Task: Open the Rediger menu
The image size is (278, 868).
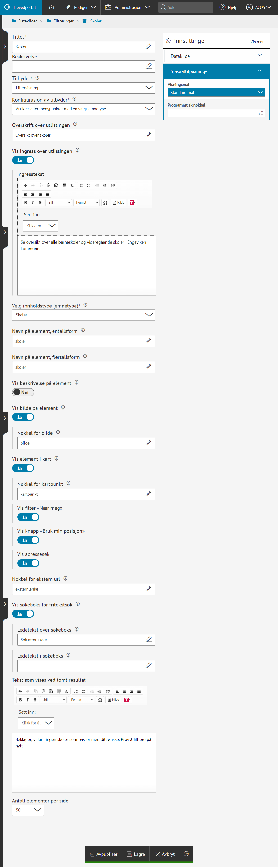Action: (81, 7)
